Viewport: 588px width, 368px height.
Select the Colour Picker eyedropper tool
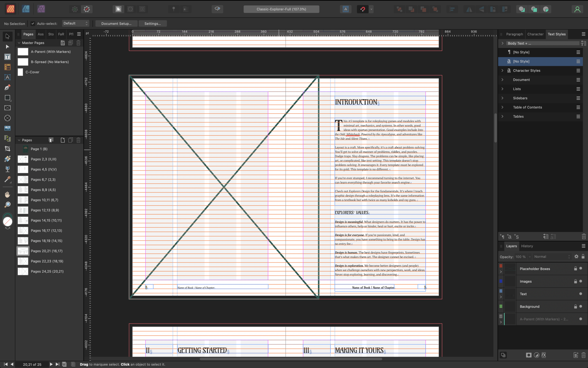7,179
